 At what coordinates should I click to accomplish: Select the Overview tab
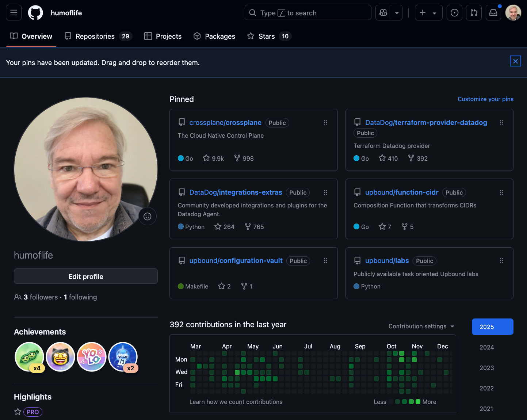(31, 36)
